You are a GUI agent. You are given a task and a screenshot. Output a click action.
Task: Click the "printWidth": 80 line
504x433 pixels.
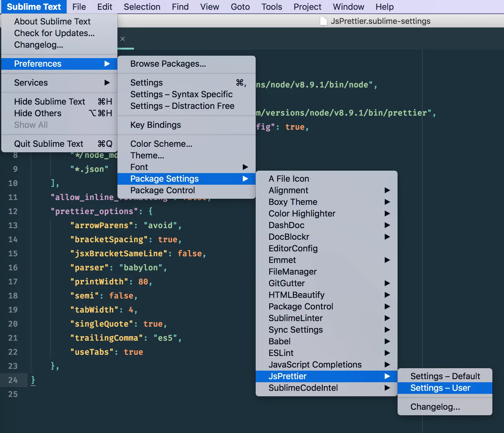point(111,282)
